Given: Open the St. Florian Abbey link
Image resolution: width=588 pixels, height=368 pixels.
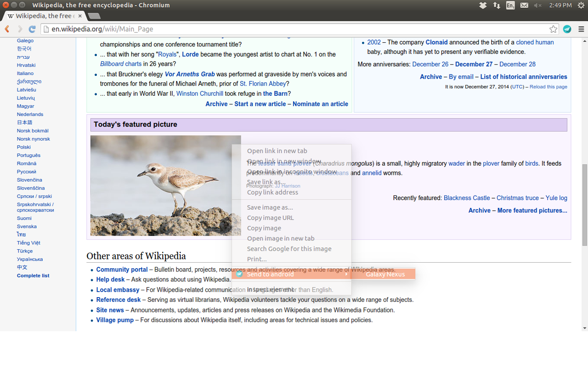Looking at the screenshot, I should (x=263, y=84).
